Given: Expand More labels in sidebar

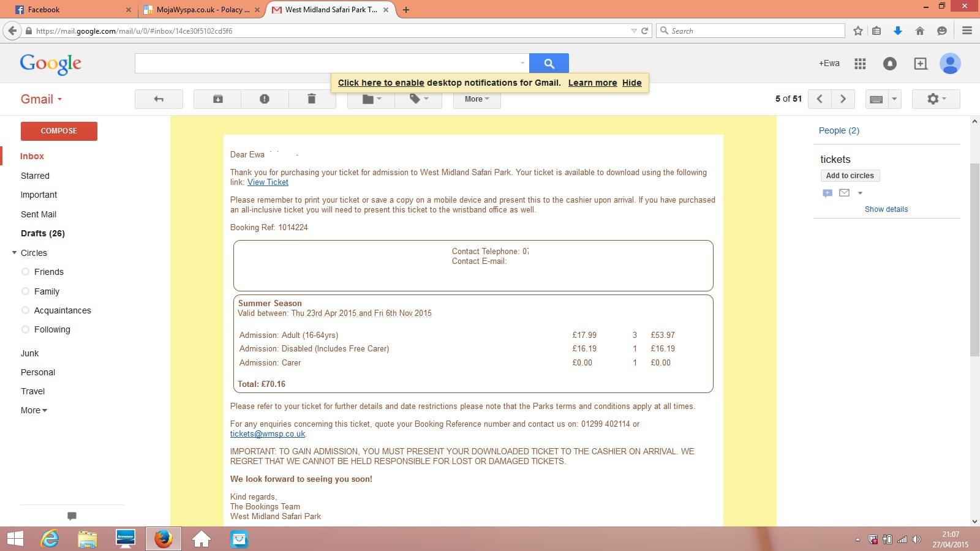Looking at the screenshot, I should tap(34, 410).
